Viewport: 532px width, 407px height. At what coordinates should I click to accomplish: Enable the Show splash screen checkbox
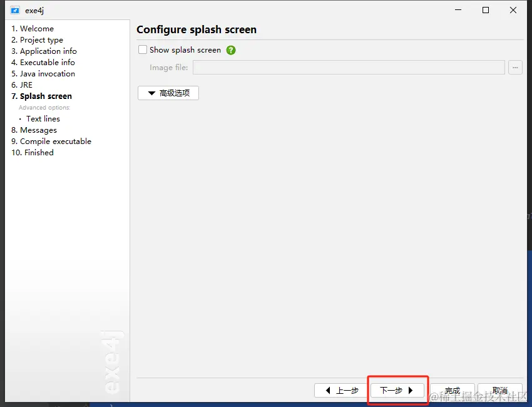(x=143, y=50)
